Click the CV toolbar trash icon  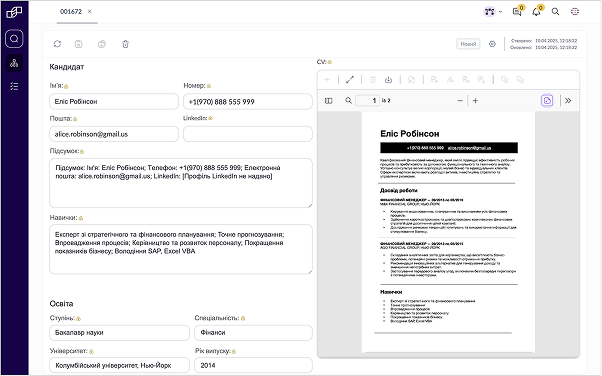373,80
